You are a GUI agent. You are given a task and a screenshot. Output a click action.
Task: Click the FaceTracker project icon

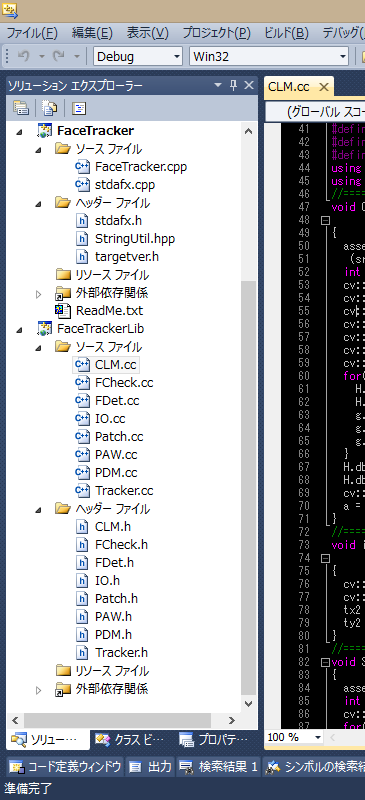coord(45,131)
